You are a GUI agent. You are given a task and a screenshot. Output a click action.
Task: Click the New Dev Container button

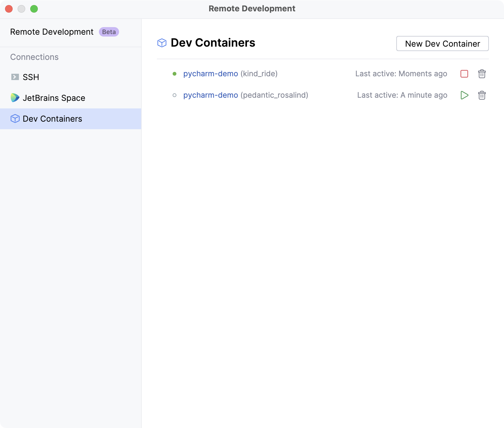point(442,43)
